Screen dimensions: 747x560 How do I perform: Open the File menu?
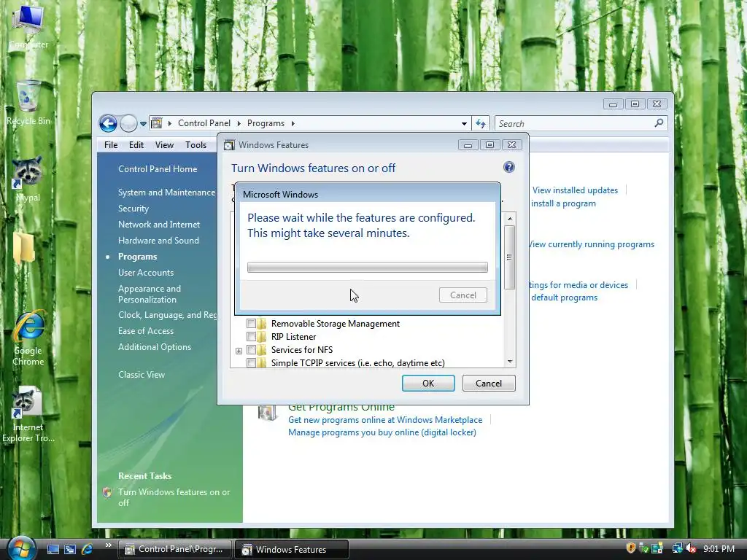point(111,145)
